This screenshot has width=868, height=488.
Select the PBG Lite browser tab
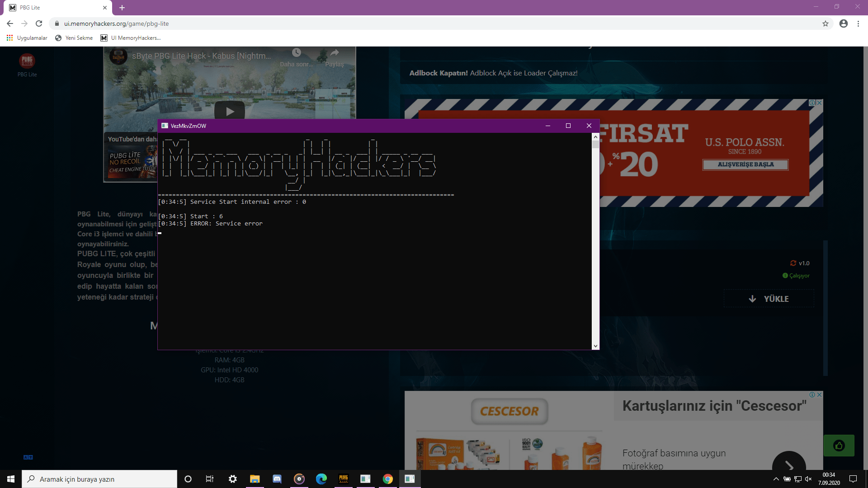click(58, 8)
